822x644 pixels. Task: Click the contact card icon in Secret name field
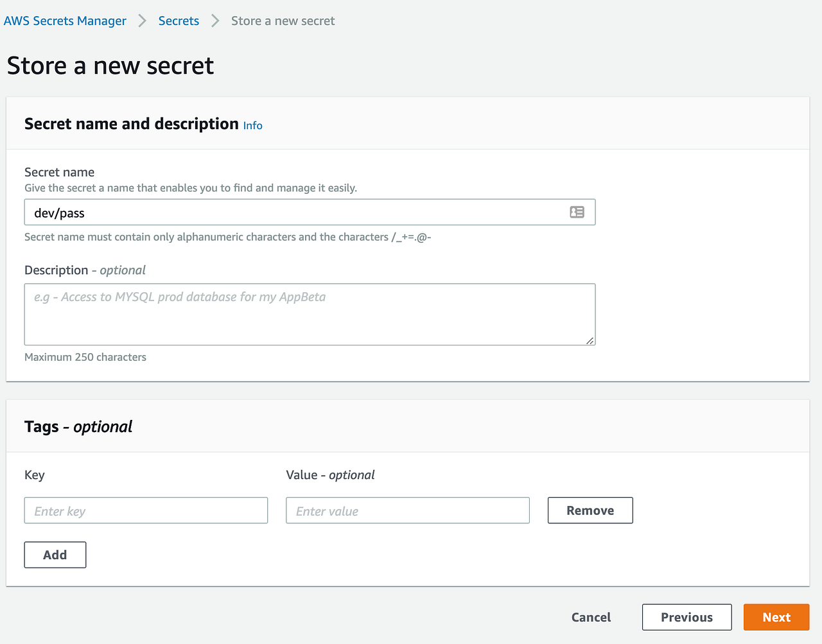coord(577,212)
